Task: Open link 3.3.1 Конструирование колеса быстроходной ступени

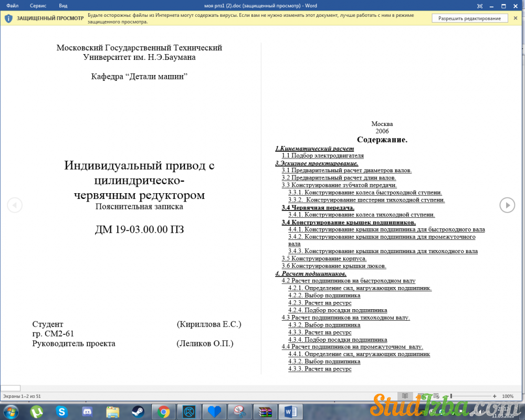Action: (365, 192)
